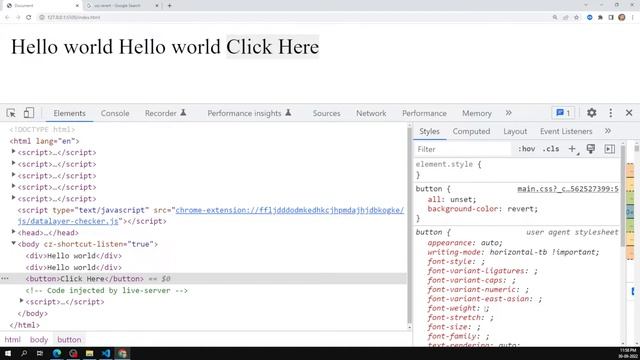Activate the inspect element picker icon
Image resolution: width=640 pixels, height=360 pixels.
11,113
